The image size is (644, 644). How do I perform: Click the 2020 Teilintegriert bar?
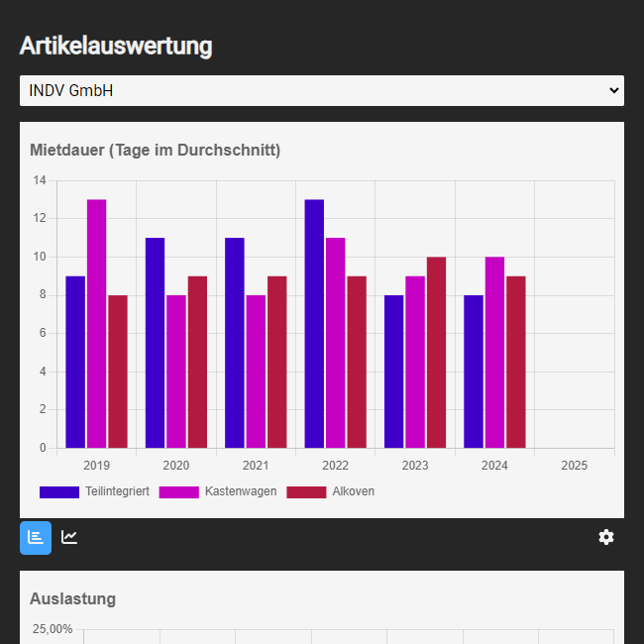coord(155,343)
